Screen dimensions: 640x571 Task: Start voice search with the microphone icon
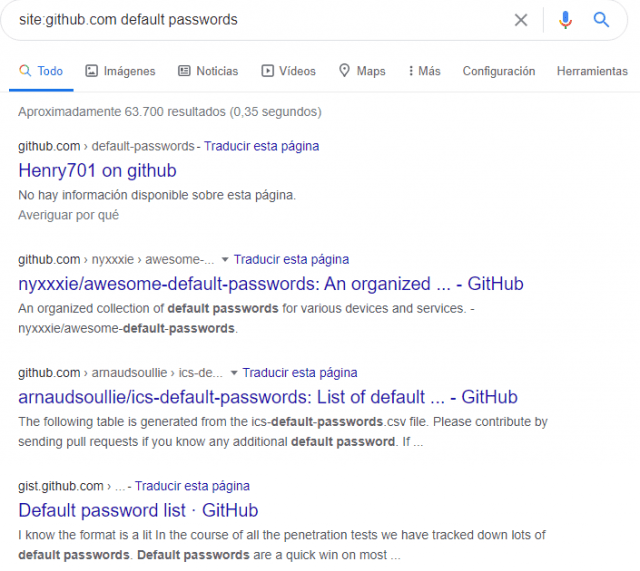(565, 20)
